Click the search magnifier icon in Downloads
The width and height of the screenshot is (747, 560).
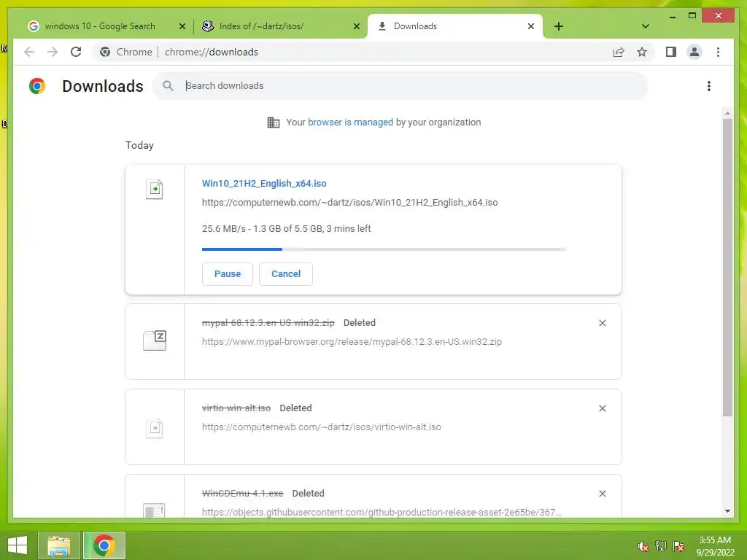pos(168,86)
